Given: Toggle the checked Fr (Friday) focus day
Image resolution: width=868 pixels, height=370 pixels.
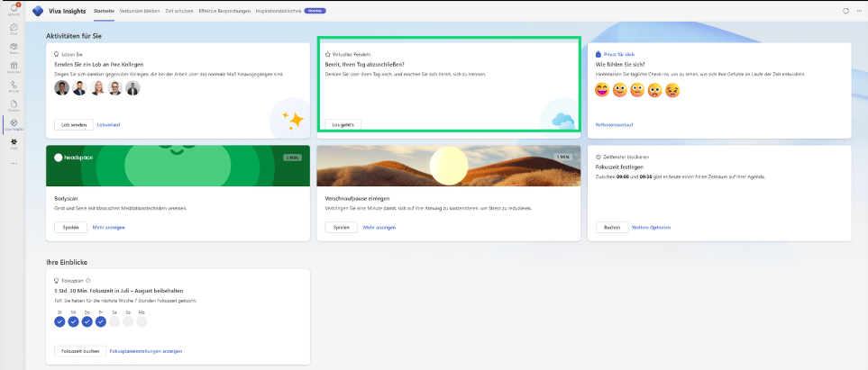Looking at the screenshot, I should tap(101, 321).
